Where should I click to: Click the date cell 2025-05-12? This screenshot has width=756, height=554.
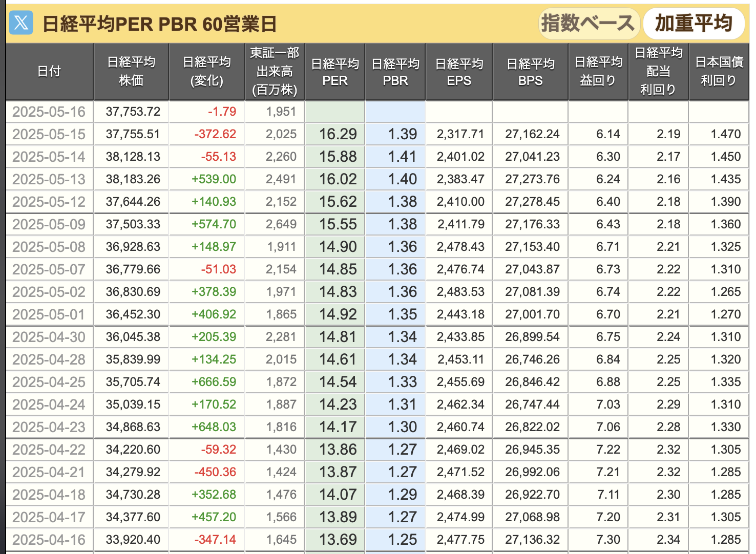click(49, 202)
